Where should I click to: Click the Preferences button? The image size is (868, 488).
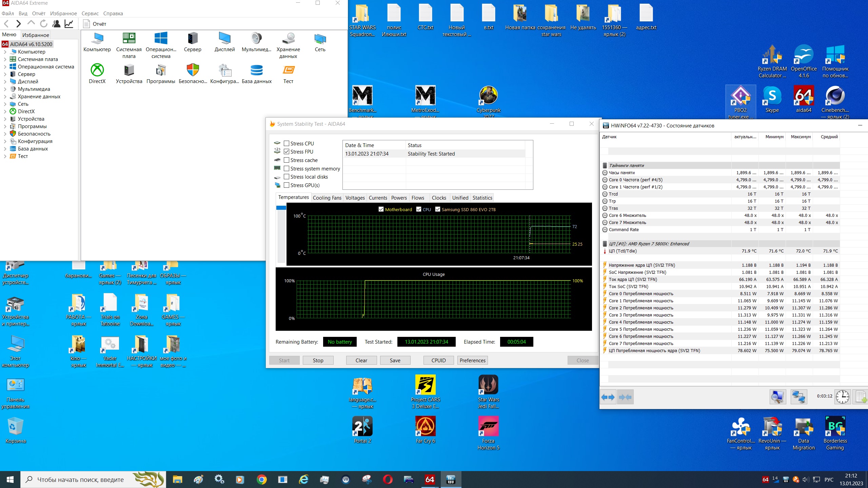coord(472,360)
